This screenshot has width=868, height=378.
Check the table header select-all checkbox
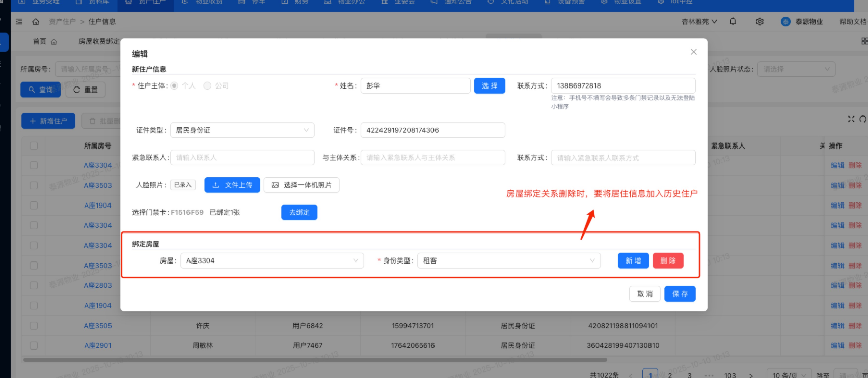[34, 146]
